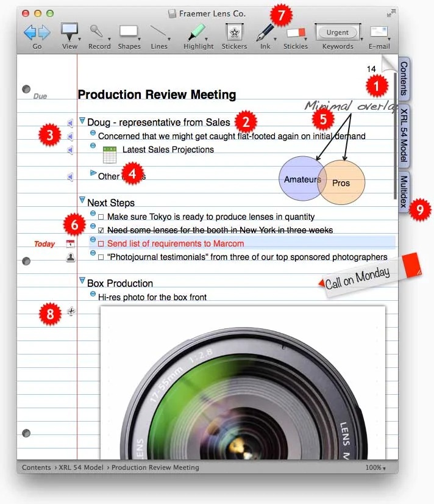The height and width of the screenshot is (504, 434).
Task: Click the Minimal overlap handwritten note
Action: click(350, 106)
